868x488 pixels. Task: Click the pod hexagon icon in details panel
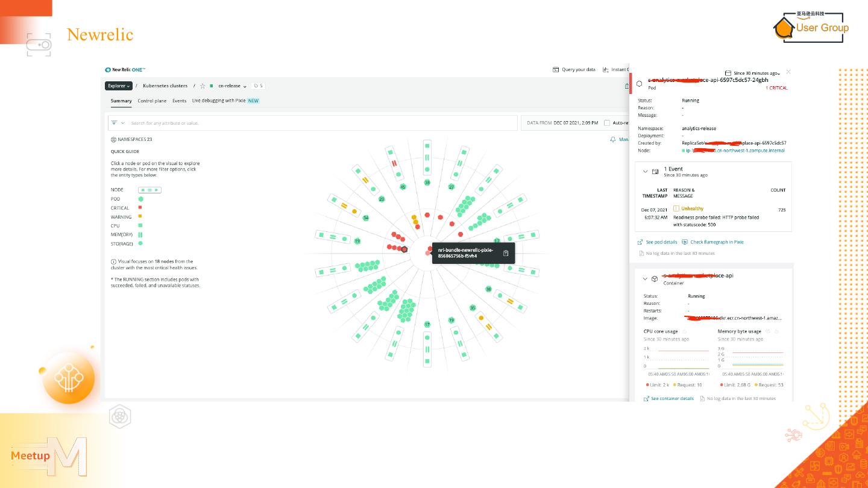tap(640, 84)
